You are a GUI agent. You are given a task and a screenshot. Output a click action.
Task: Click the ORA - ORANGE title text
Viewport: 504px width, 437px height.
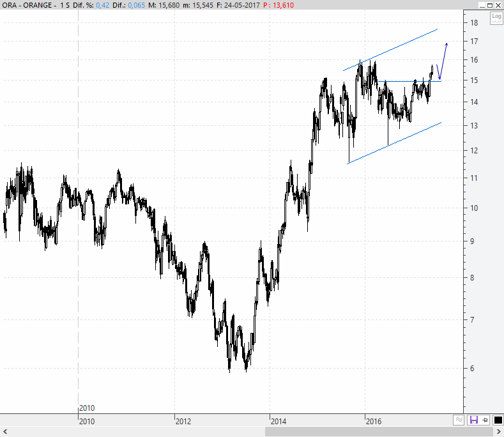pos(27,5)
